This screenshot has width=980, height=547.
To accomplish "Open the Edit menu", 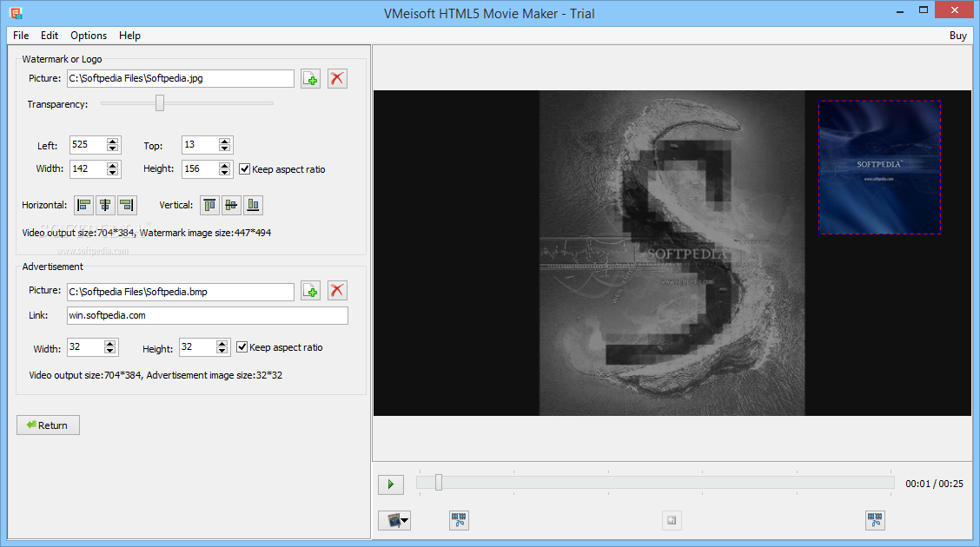I will pos(50,36).
